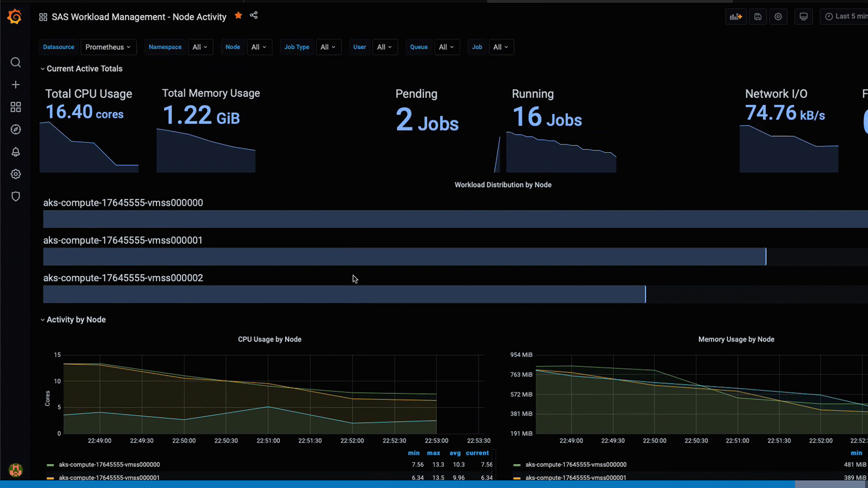This screenshot has height=488, width=868.
Task: Open the user avatar at sidebar bottom
Action: click(15, 470)
